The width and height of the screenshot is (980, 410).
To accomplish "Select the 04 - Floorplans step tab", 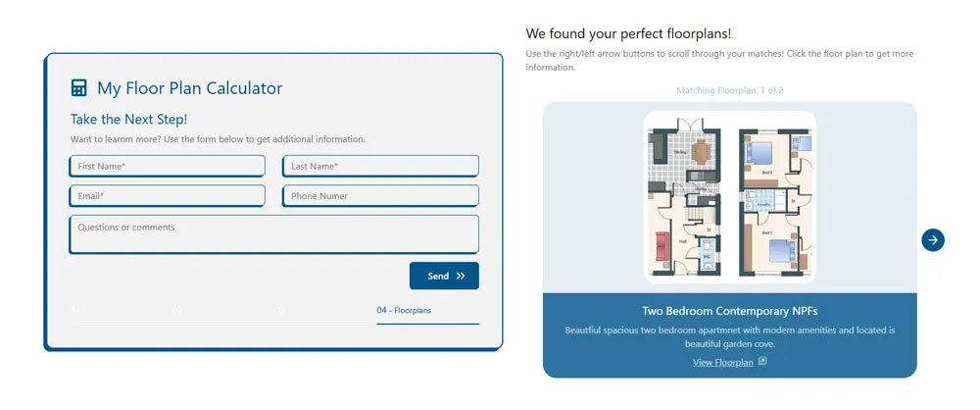I will pos(427,313).
